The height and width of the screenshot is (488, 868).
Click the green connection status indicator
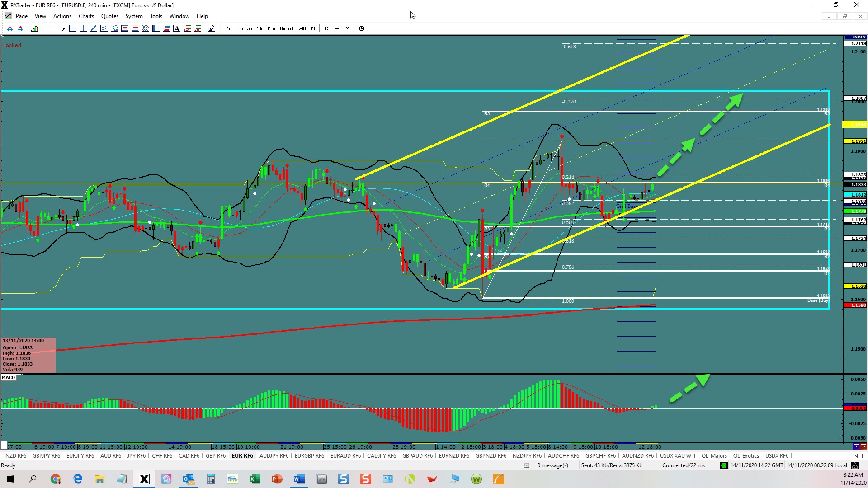[x=724, y=465]
